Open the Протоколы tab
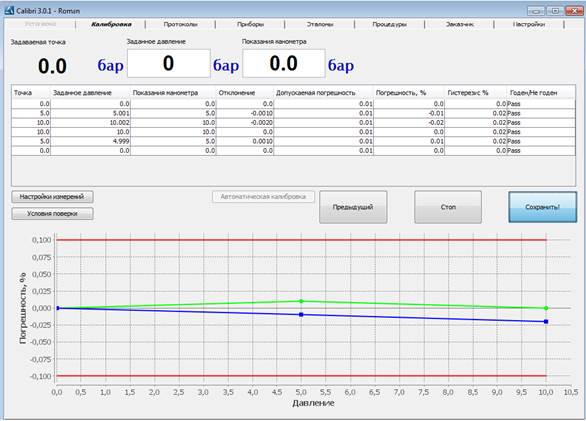The width and height of the screenshot is (586, 421). click(181, 24)
